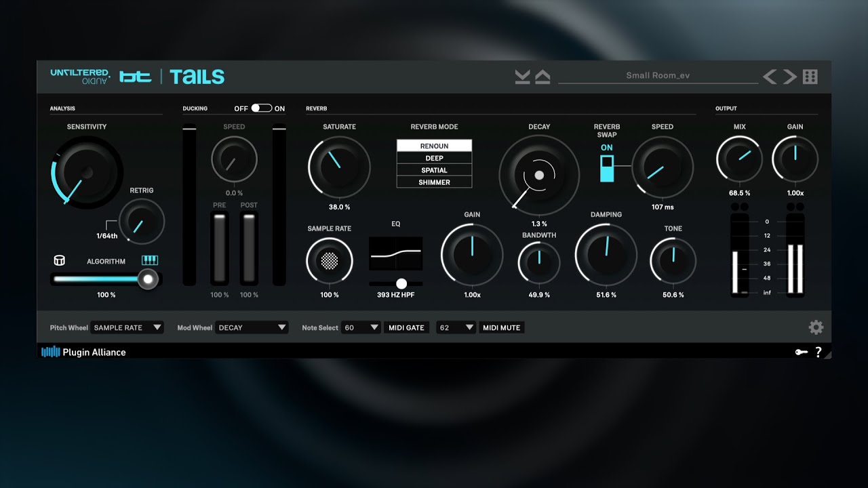The image size is (868, 488).
Task: Click the EQ frequency slider handle
Action: [401, 283]
